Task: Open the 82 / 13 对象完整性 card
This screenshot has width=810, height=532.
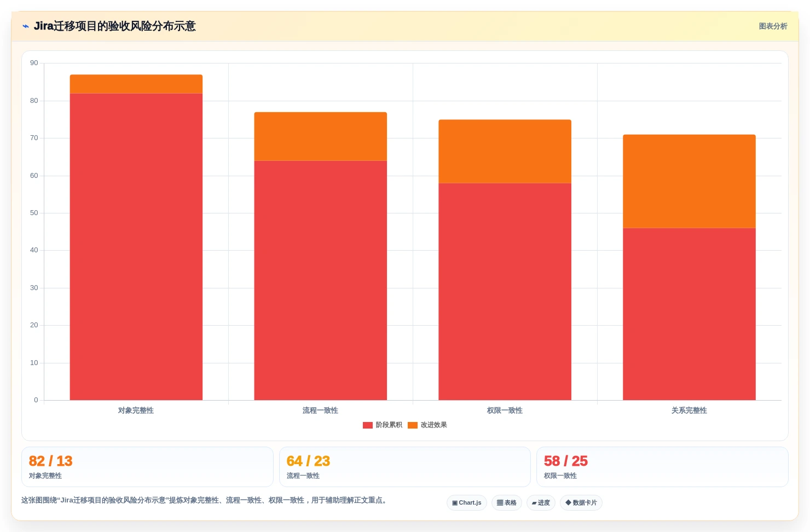Action: 147,467
